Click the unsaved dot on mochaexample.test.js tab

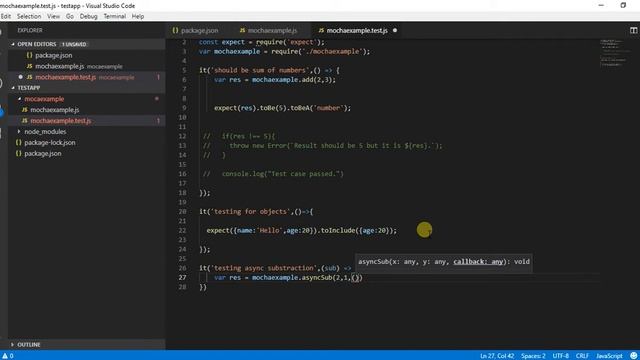395,31
